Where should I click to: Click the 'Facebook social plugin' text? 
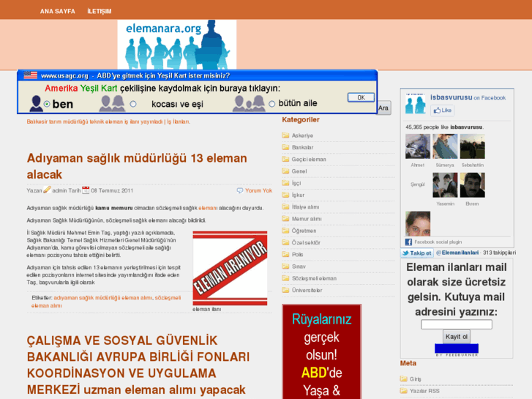(x=438, y=242)
